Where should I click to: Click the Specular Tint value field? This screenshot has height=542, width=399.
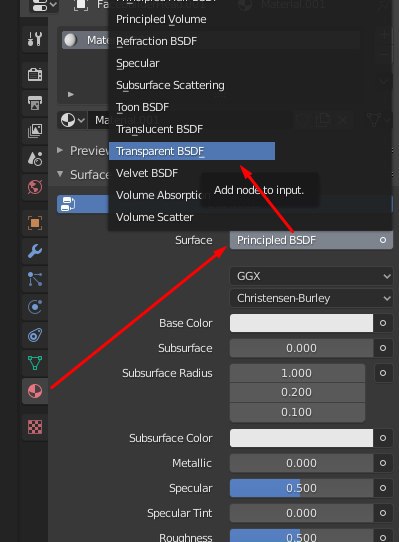[x=301, y=513]
